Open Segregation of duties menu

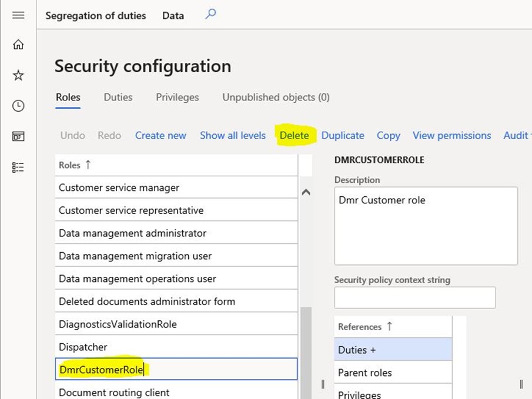(96, 16)
